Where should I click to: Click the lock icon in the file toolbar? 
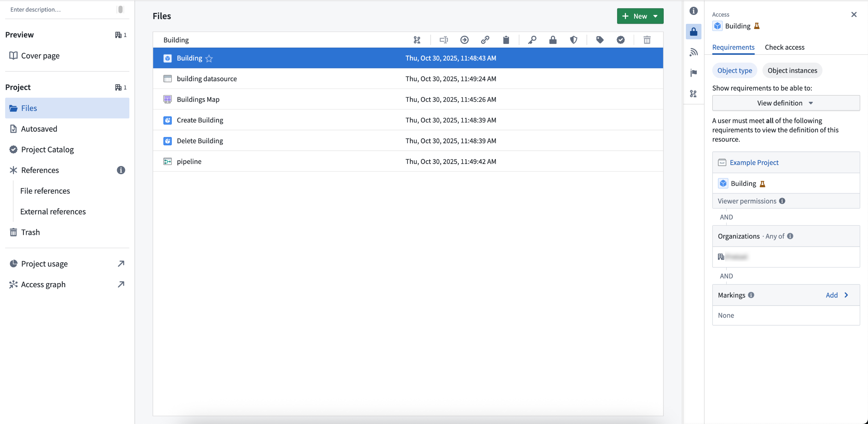pyautogui.click(x=552, y=40)
